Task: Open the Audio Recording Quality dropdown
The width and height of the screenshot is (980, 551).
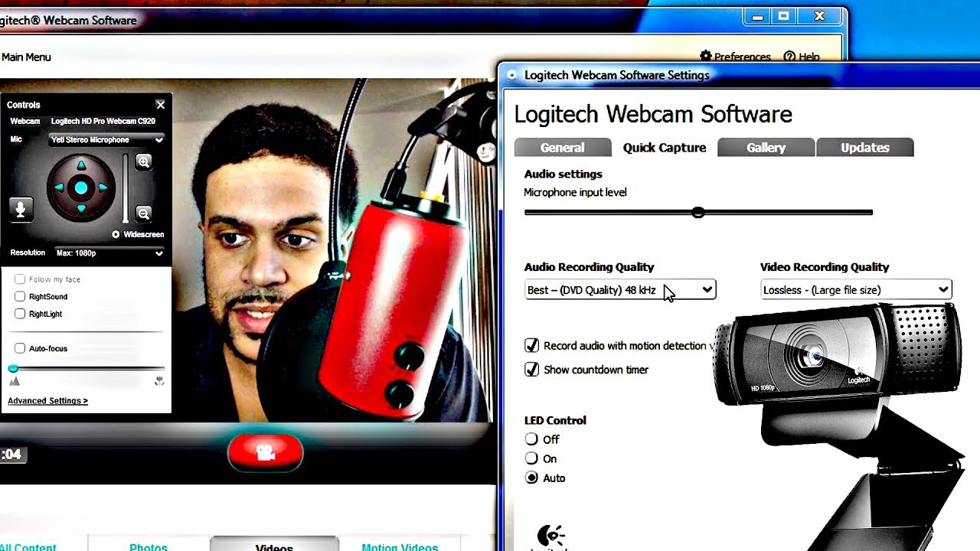Action: coord(620,290)
